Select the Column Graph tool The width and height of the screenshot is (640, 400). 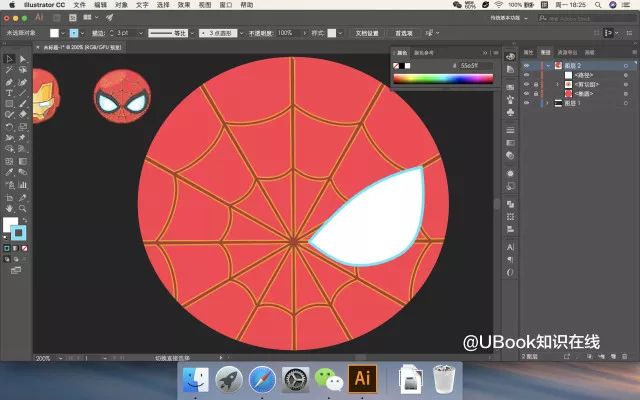[x=23, y=185]
